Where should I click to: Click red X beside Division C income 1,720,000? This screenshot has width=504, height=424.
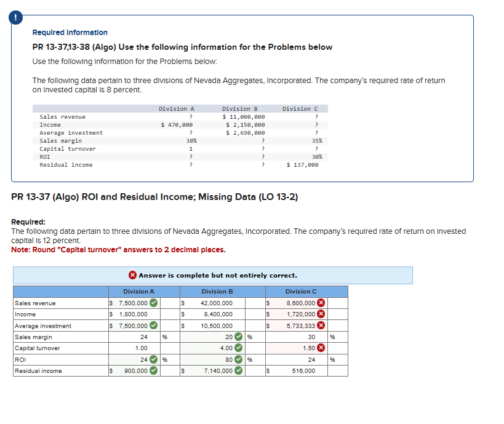(x=321, y=314)
